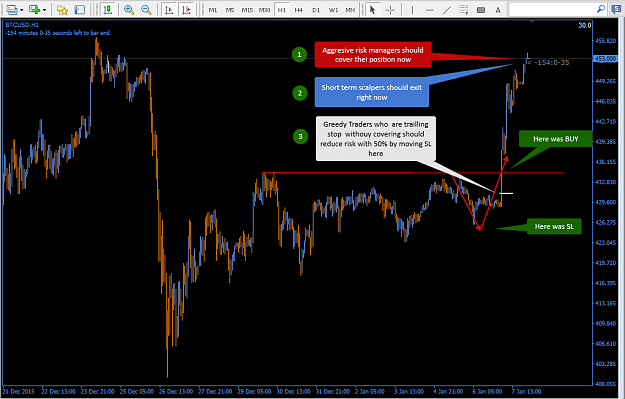
Task: Open the Navigator favorites star icon
Action: [62, 10]
